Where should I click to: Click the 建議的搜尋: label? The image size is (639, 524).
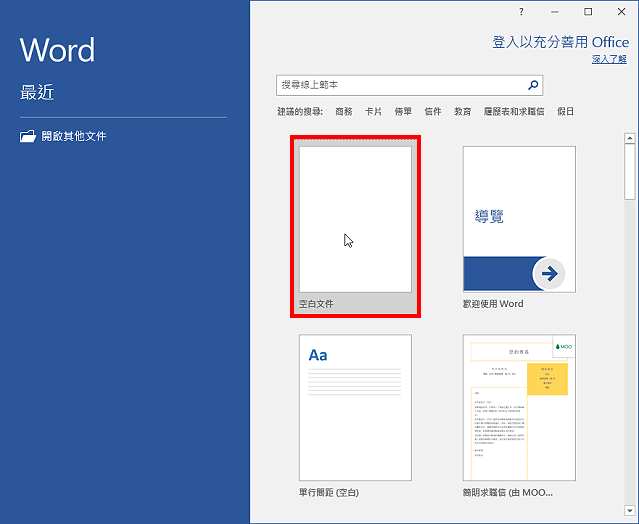click(300, 112)
